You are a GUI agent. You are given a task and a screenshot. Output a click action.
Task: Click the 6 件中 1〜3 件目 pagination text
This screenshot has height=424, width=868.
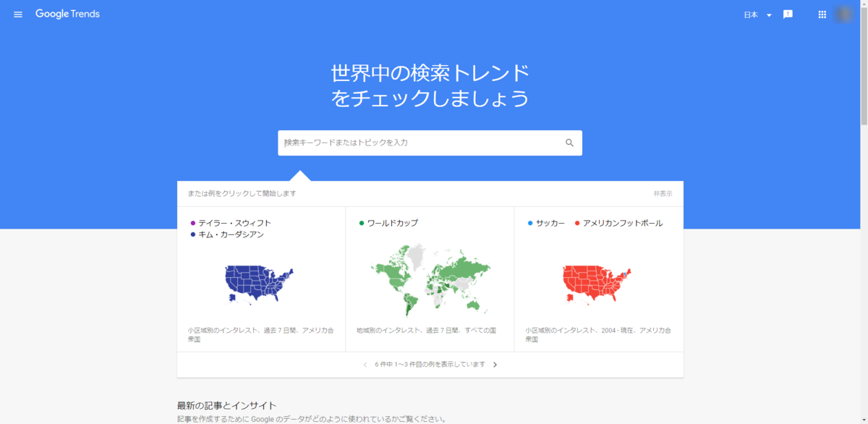click(x=430, y=365)
